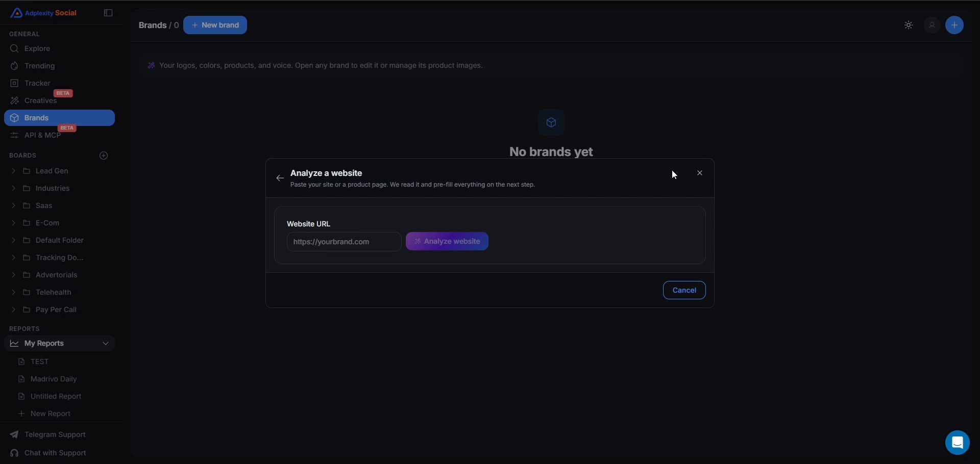Click the Analyze website button
The image size is (980, 464).
point(447,242)
